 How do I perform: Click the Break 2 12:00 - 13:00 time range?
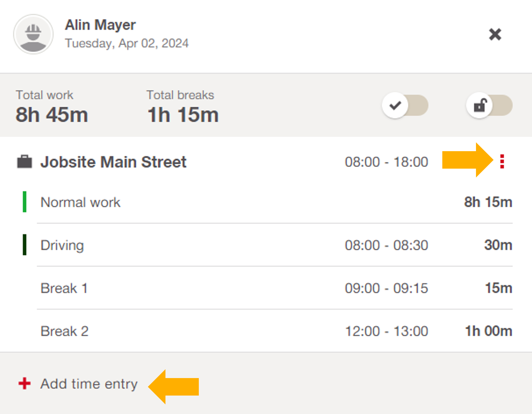point(386,331)
